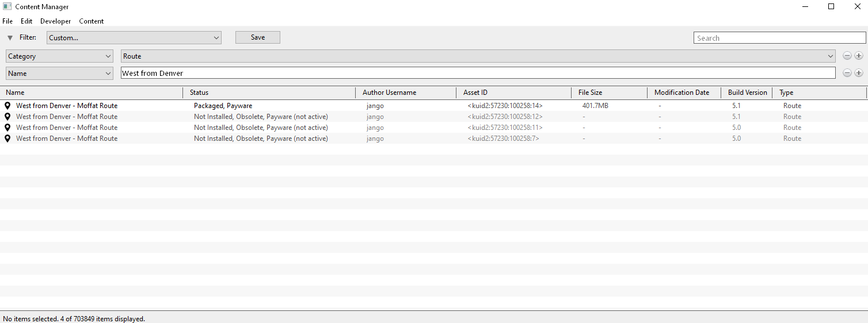
Task: Click route pin icon for kuid2:57230:100258:7 row
Action: click(x=7, y=139)
